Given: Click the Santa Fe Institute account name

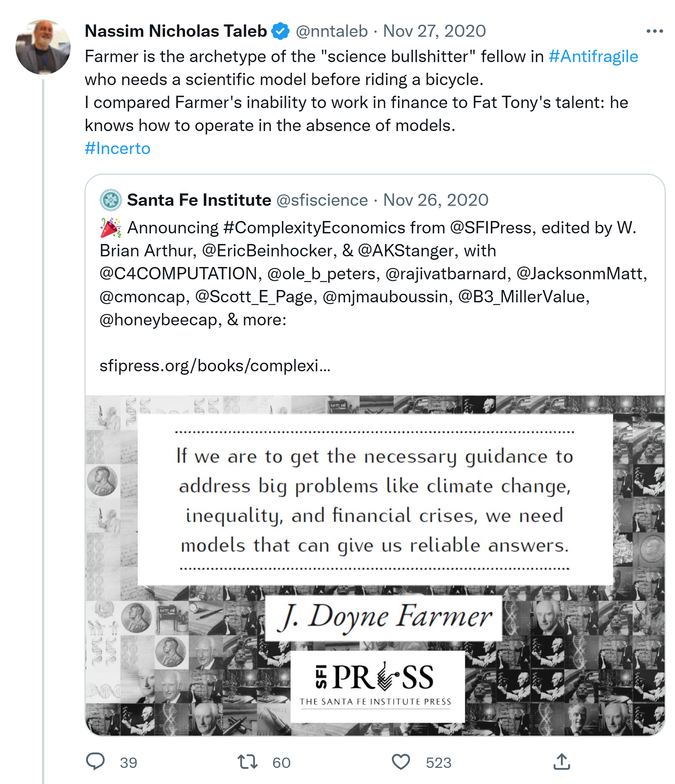Looking at the screenshot, I should 199,200.
